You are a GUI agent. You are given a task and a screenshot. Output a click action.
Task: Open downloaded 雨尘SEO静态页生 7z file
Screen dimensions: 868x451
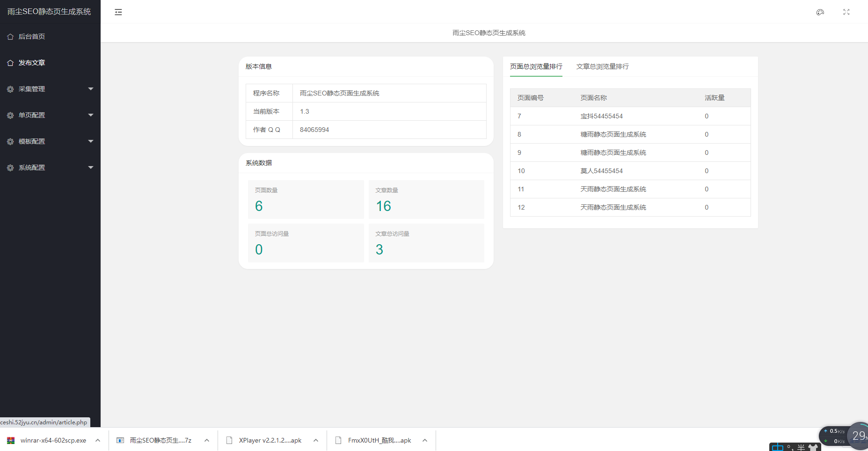[160, 440]
